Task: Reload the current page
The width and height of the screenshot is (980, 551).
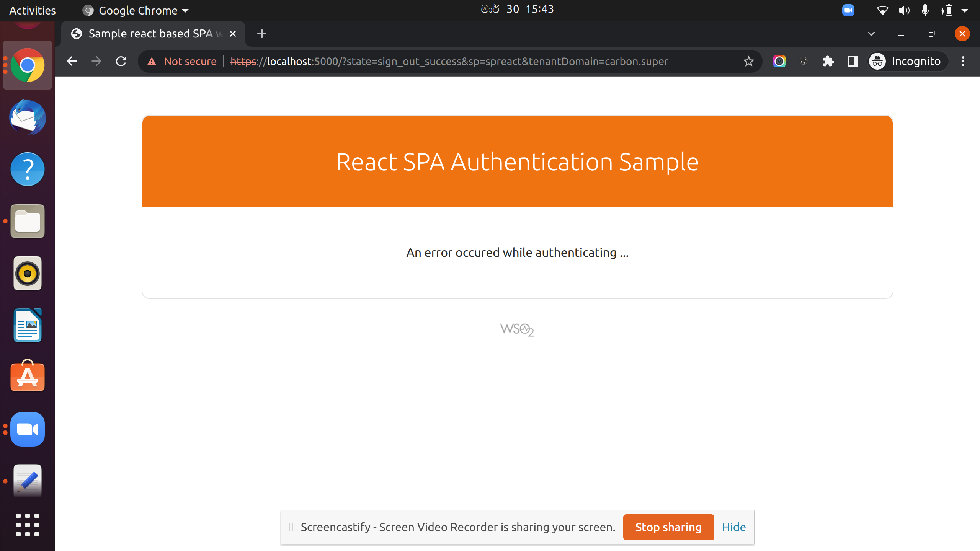Action: pos(121,61)
